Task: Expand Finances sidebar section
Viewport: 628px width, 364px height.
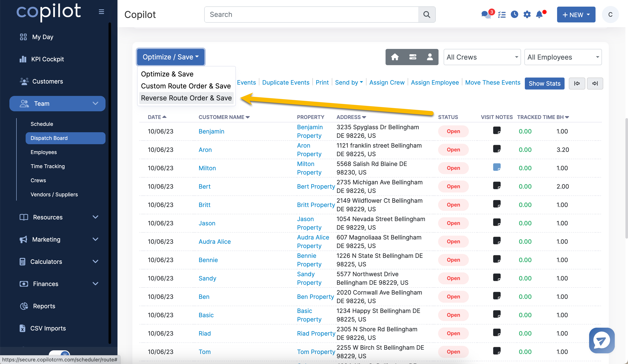Action: coord(59,283)
